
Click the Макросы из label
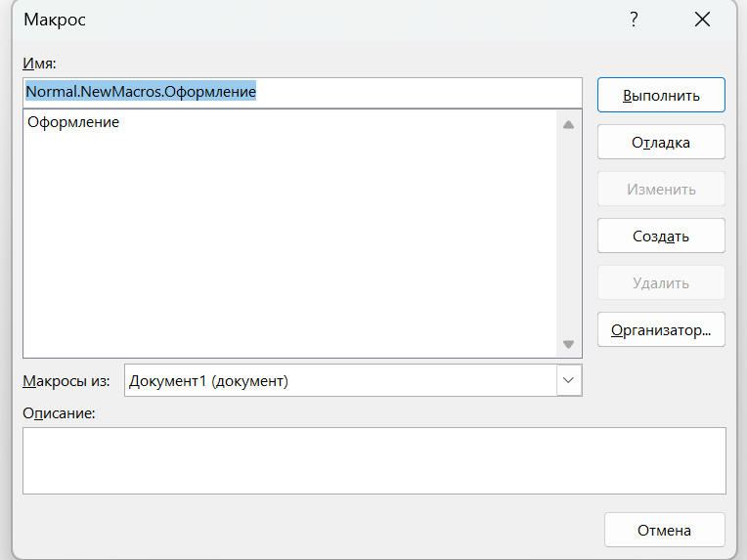[66, 380]
